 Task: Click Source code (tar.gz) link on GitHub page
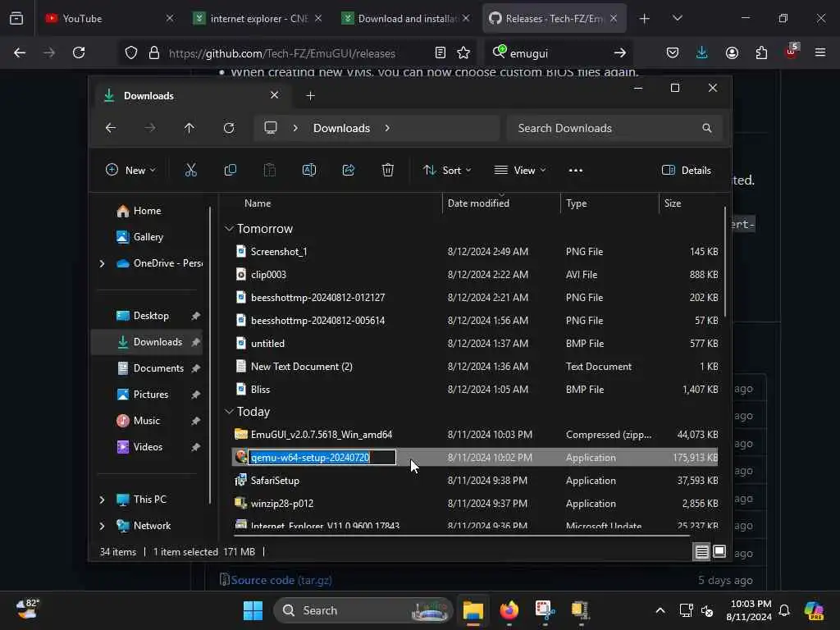point(281,580)
